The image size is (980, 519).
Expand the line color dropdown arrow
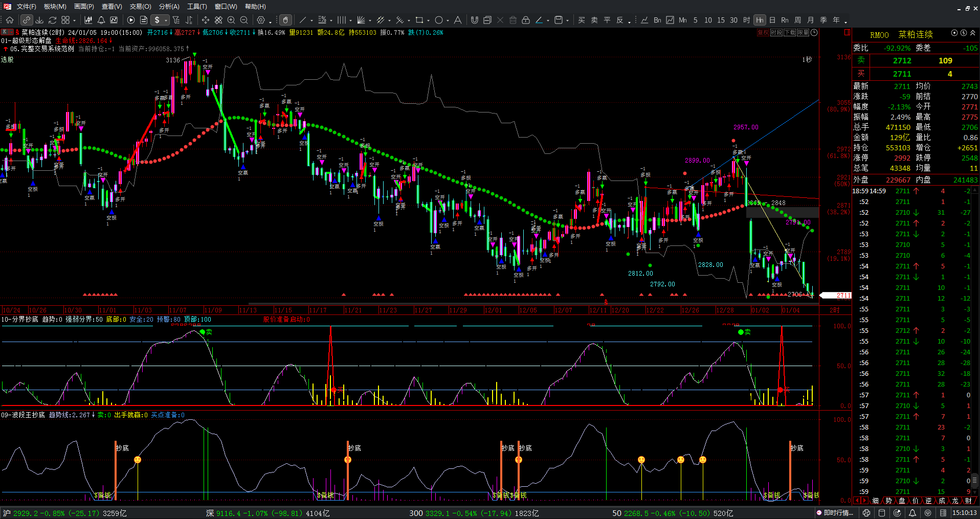click(548, 21)
